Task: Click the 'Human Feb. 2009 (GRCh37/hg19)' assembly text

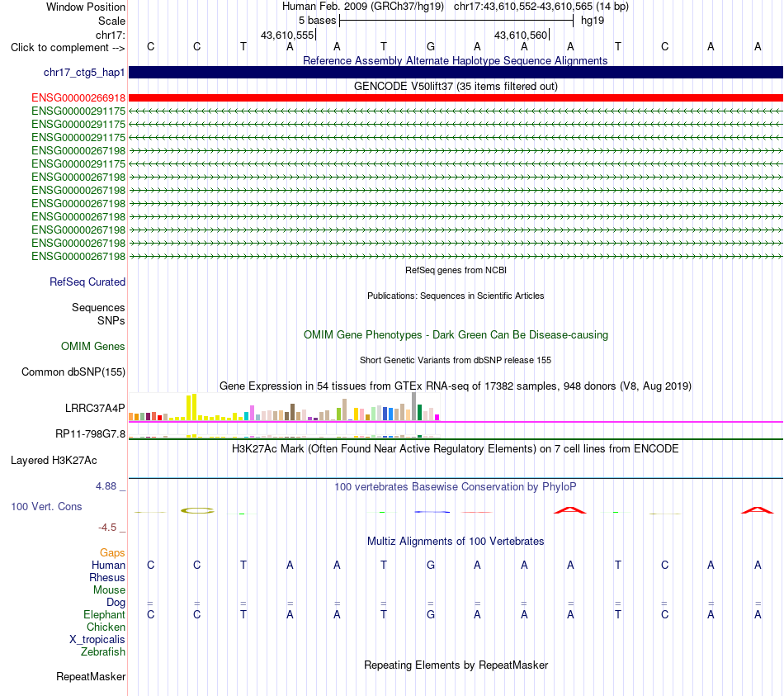Action: (x=363, y=7)
